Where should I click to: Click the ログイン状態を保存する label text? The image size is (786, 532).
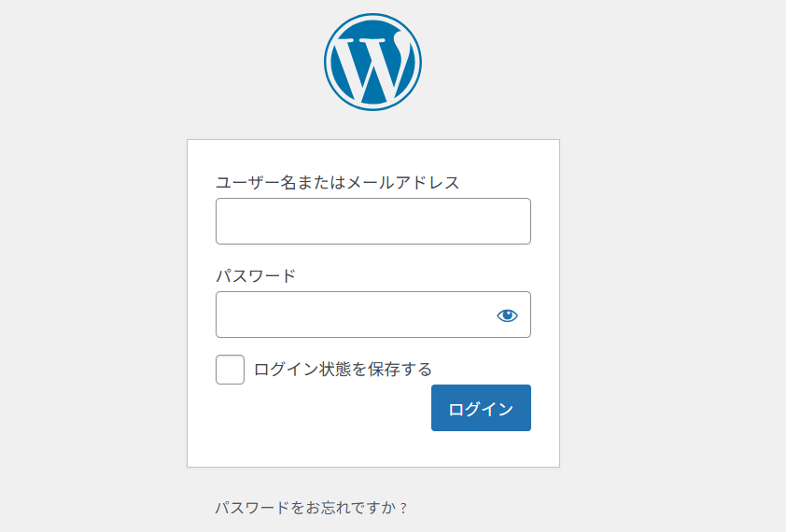tap(343, 370)
